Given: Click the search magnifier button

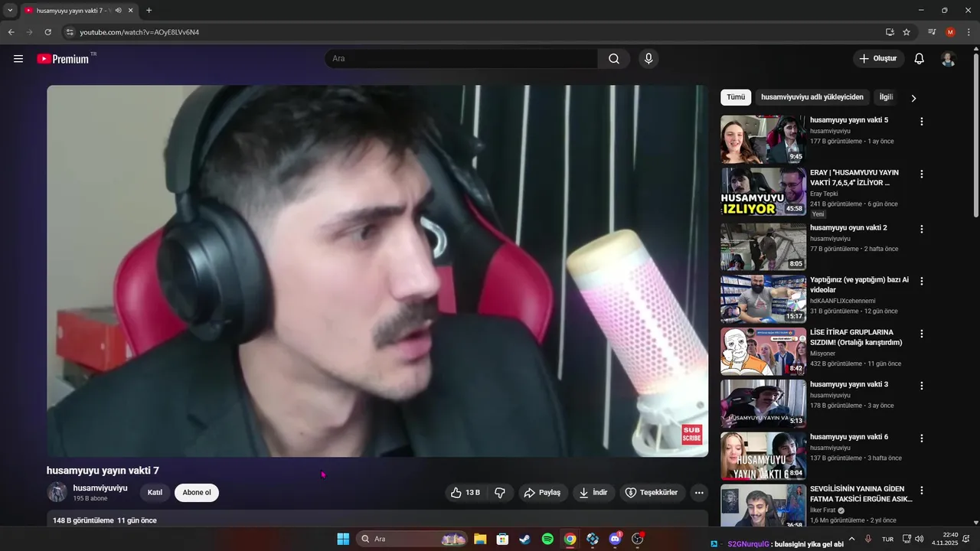Looking at the screenshot, I should [614, 59].
